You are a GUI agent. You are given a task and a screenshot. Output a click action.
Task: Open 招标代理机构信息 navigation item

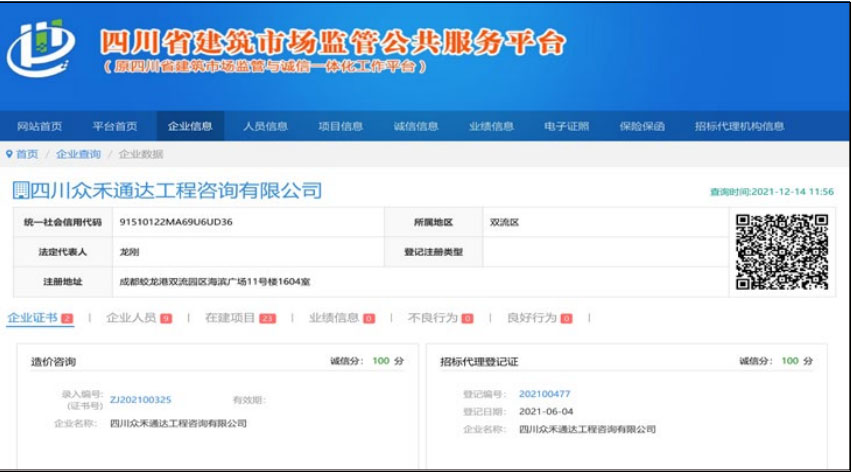tap(739, 126)
